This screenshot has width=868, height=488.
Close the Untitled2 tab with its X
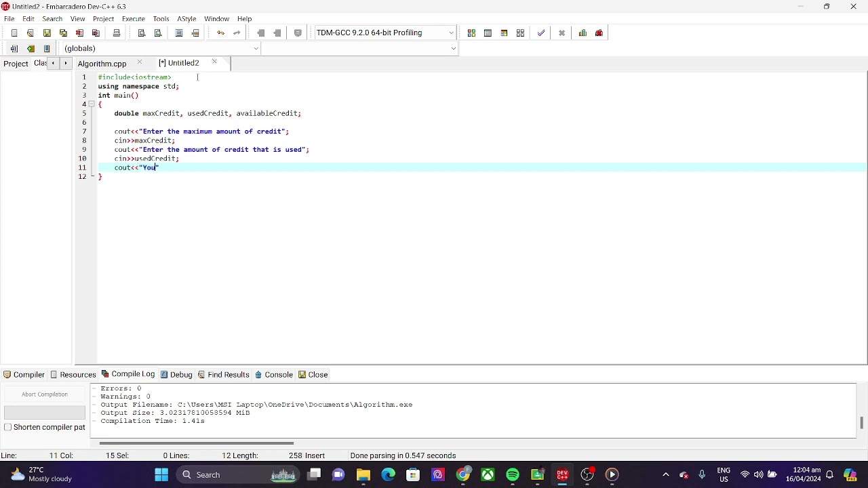(214, 62)
